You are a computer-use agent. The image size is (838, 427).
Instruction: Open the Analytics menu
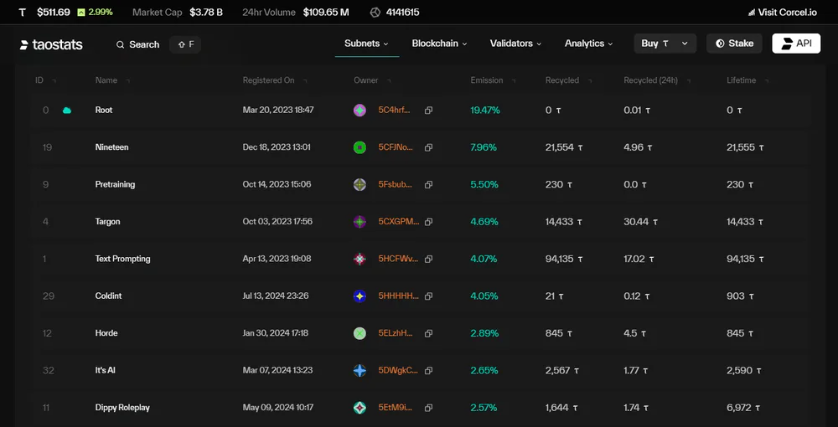point(588,44)
